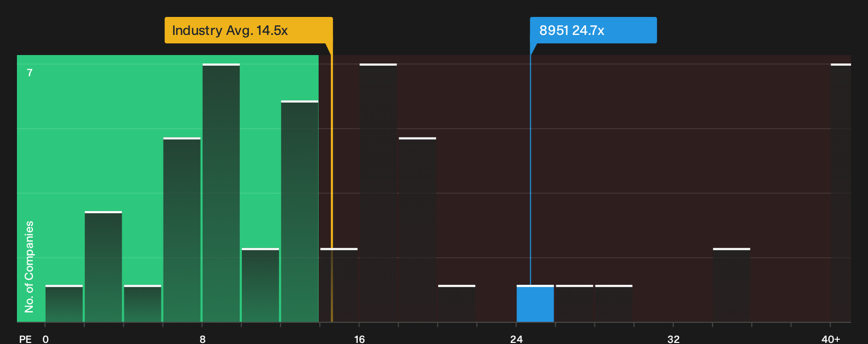Screen dimensions: 868x344
Task: Click the green bar starting at PE 12
Action: point(300,212)
